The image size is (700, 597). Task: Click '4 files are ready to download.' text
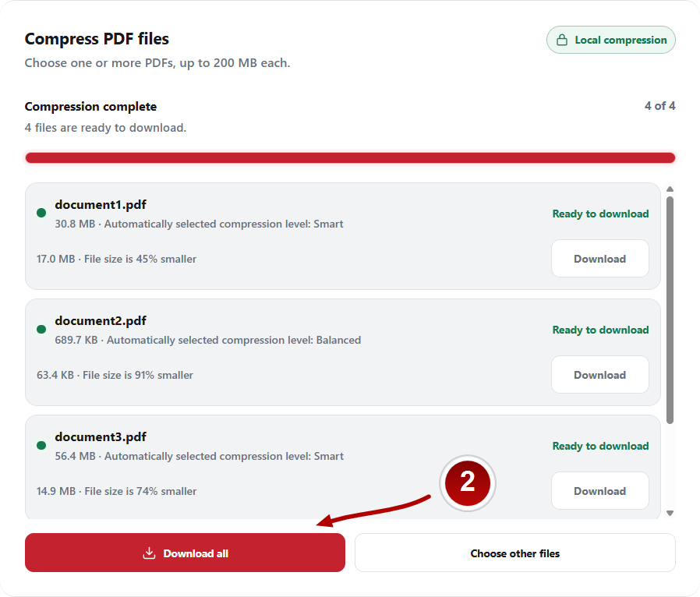[105, 128]
